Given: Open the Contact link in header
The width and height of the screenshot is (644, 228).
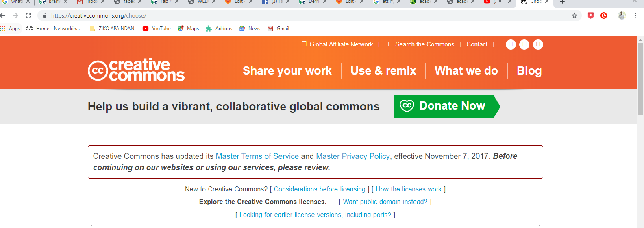Looking at the screenshot, I should point(477,44).
